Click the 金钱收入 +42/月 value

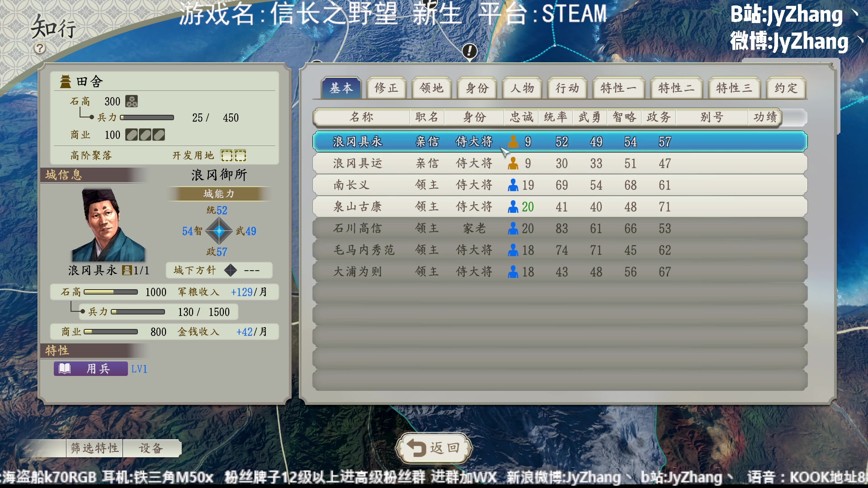(251, 332)
